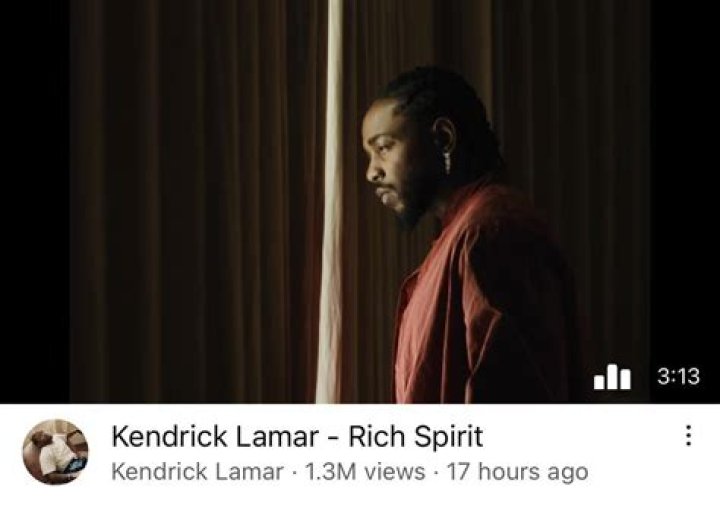Image resolution: width=720 pixels, height=506 pixels.
Task: Tap the now-playing equalizer bars icon
Action: tap(612, 377)
